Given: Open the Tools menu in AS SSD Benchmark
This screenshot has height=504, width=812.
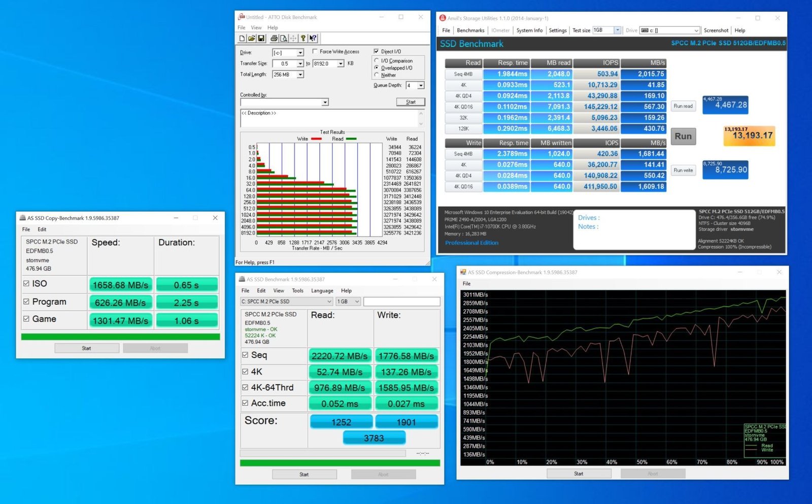Looking at the screenshot, I should click(297, 291).
